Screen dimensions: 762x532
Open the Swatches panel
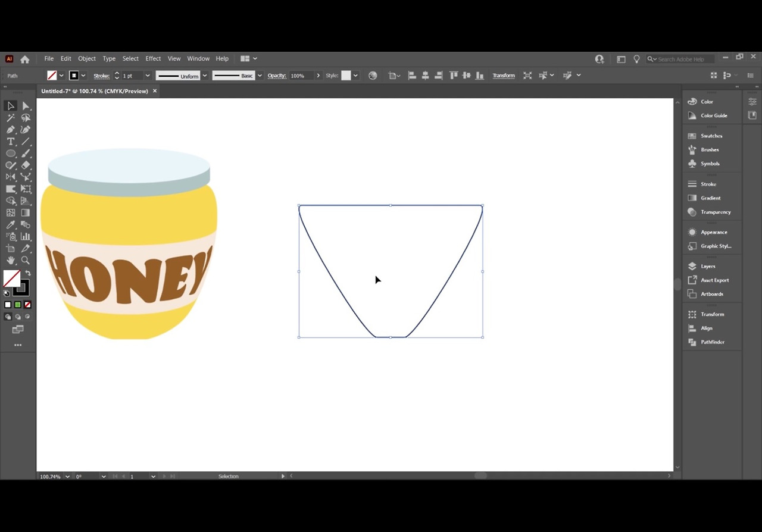point(712,136)
